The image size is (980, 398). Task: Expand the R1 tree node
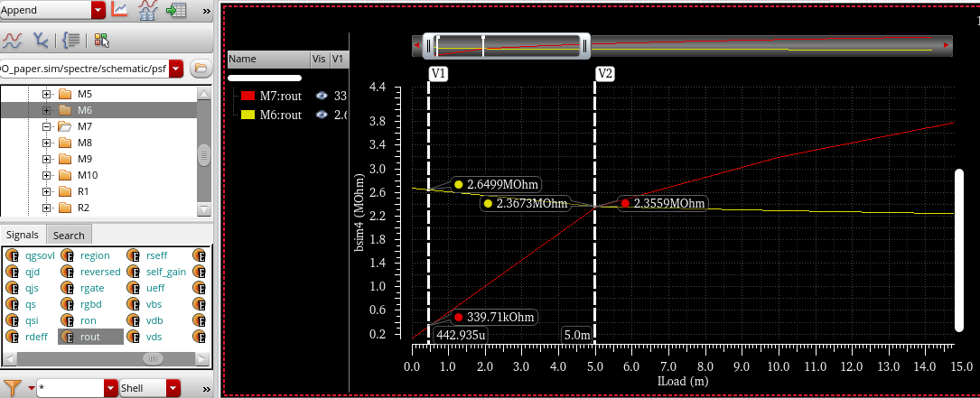(x=46, y=192)
